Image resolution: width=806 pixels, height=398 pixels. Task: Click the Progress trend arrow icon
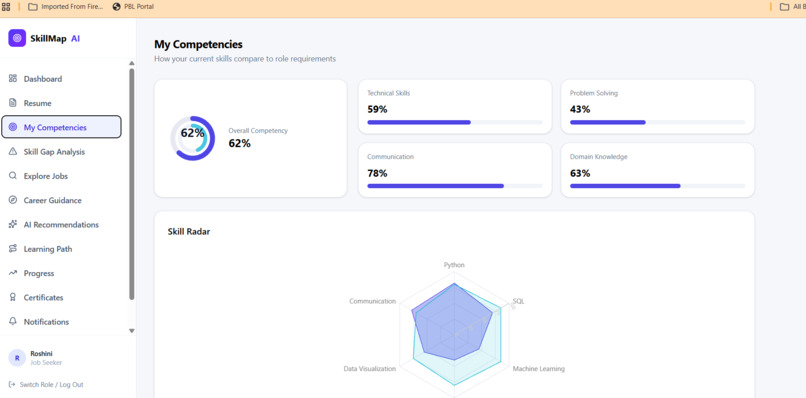pos(13,273)
